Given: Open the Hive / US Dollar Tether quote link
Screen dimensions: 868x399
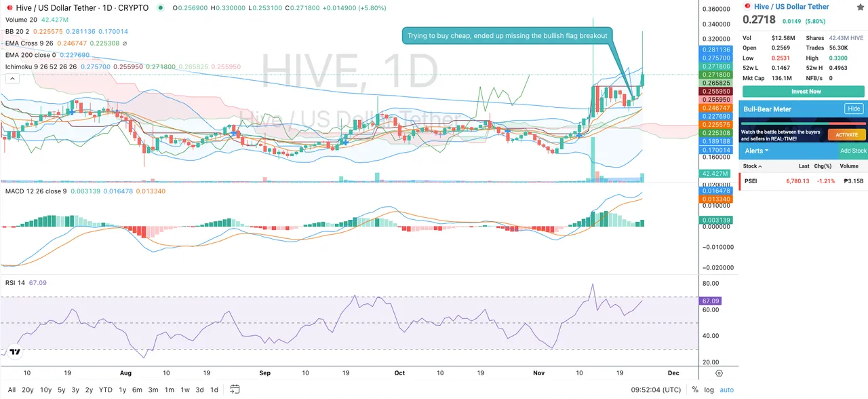Looking at the screenshot, I should click(791, 7).
